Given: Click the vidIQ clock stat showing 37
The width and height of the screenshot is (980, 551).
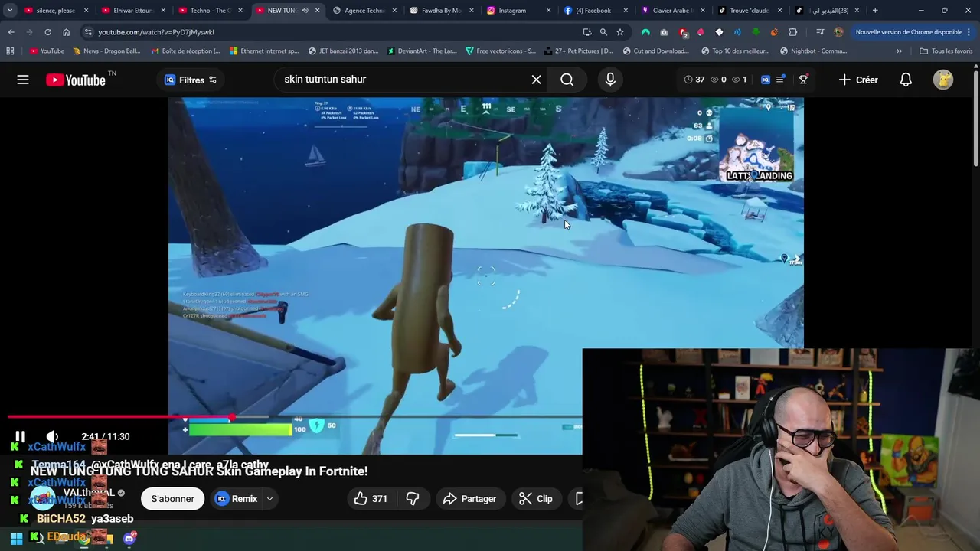Looking at the screenshot, I should (x=694, y=80).
